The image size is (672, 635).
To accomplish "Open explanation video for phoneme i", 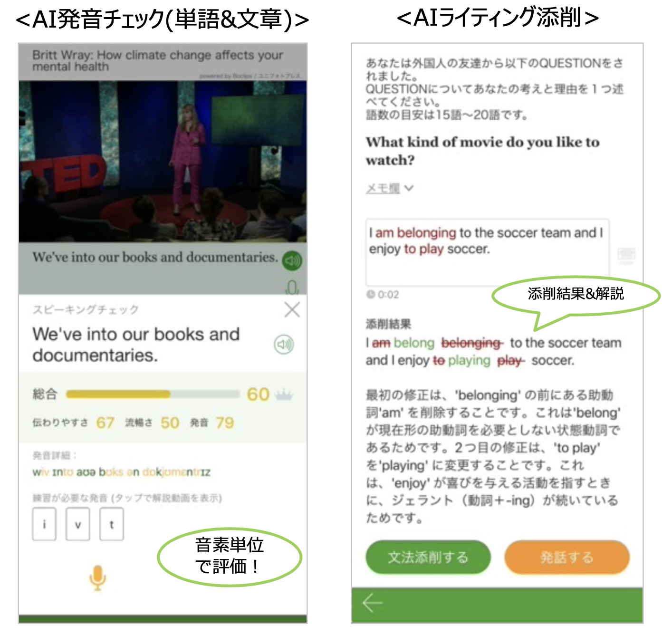I will tap(44, 524).
